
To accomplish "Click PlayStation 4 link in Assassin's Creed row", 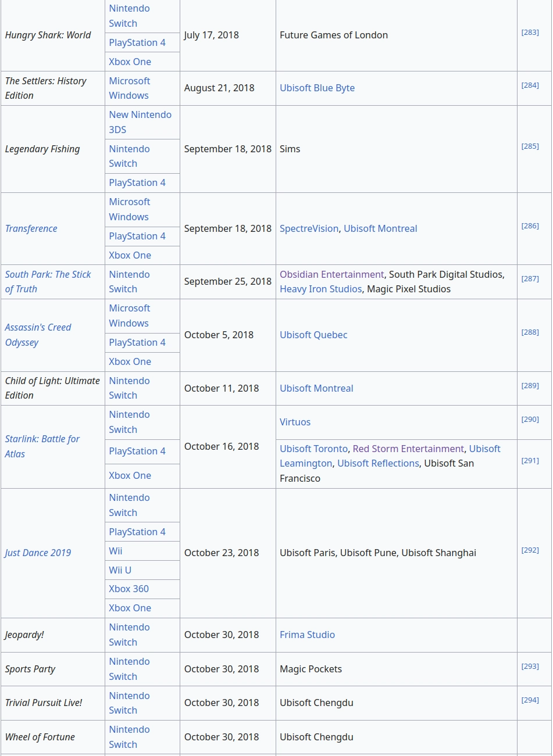I will [x=137, y=342].
